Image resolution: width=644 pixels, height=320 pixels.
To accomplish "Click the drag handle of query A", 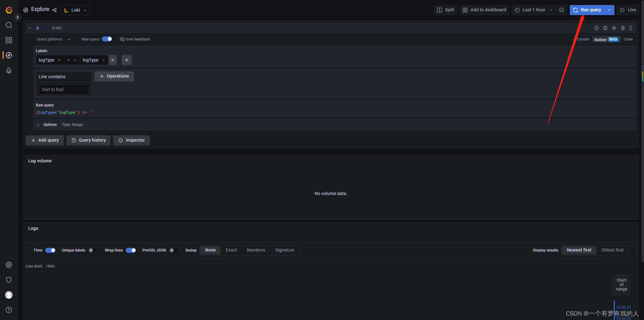I will [631, 28].
